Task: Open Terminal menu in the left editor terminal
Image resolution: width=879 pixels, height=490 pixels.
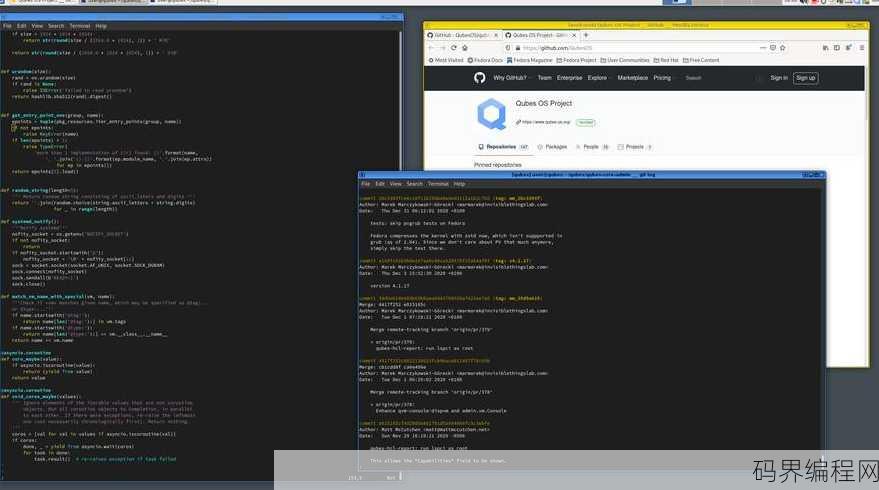Action: click(x=80, y=26)
